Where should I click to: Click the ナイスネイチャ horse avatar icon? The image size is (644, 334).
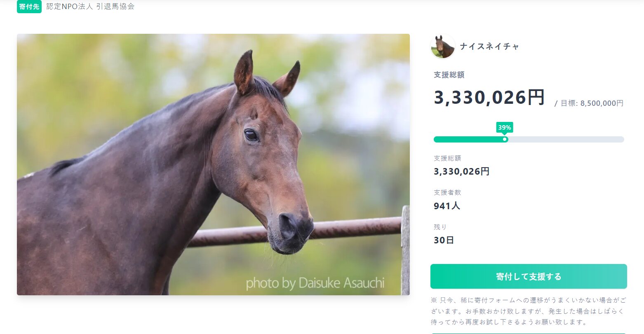(x=443, y=46)
